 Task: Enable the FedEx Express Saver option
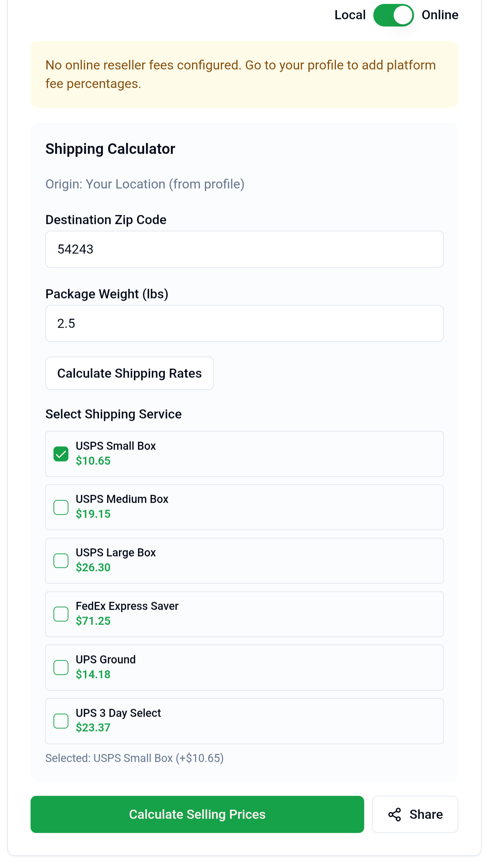(61, 614)
